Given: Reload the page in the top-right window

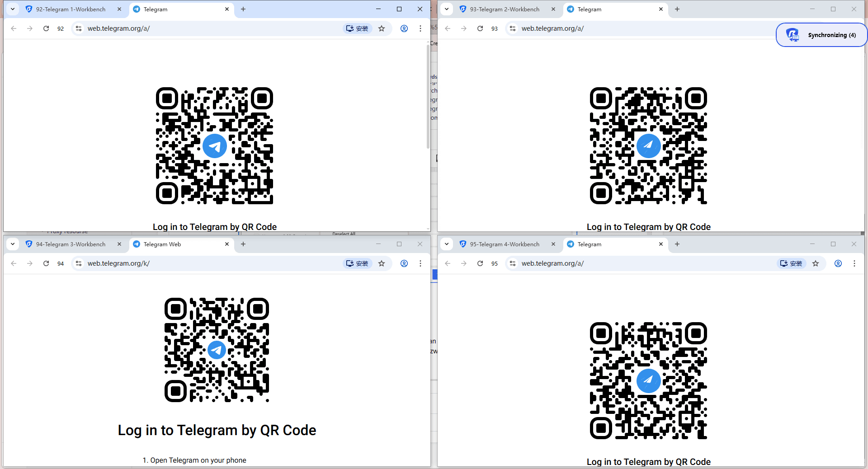Looking at the screenshot, I should [480, 28].
